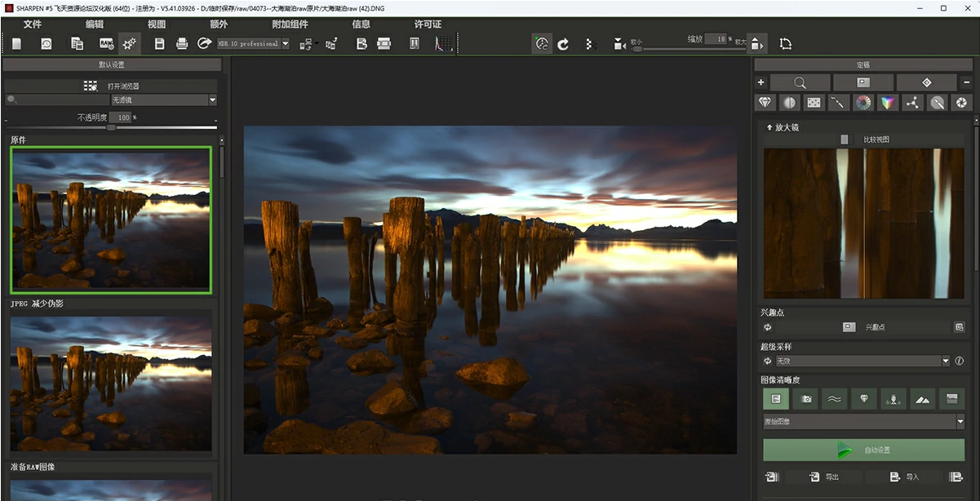Click the zoom smaller icon beside zoom slider
The height and width of the screenshot is (501, 980).
(x=619, y=44)
